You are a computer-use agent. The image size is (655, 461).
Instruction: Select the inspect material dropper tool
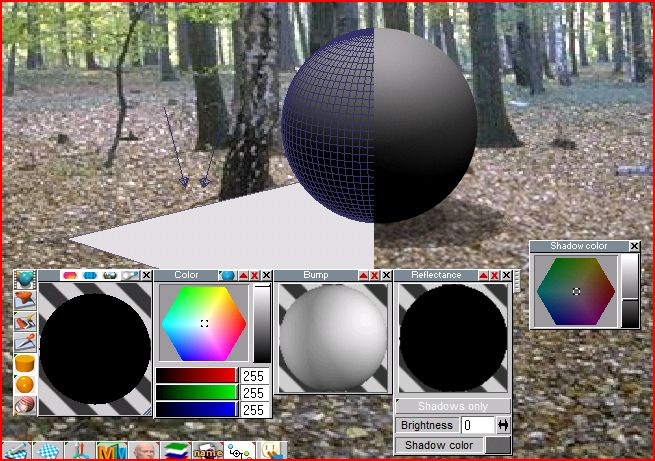(25, 342)
